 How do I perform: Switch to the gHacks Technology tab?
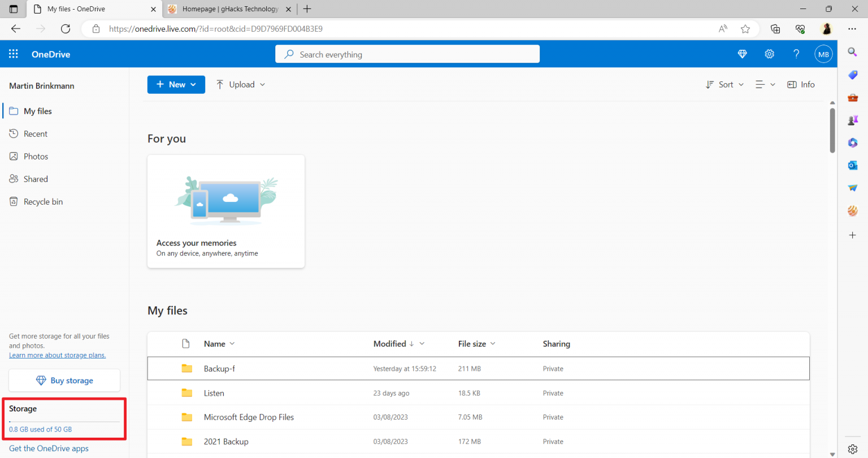click(x=226, y=9)
